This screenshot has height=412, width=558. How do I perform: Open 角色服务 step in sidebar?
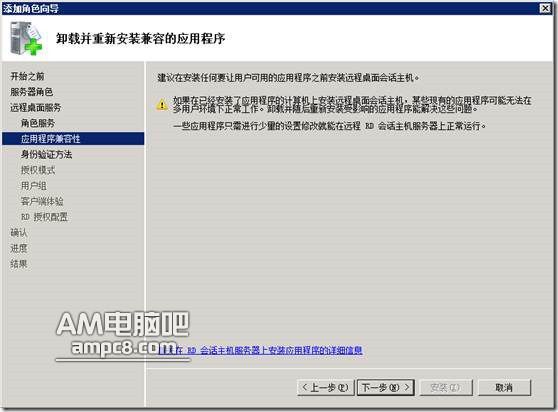coord(38,123)
